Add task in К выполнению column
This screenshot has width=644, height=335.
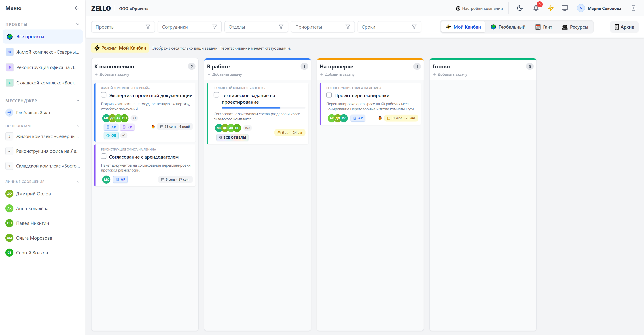coord(112,74)
